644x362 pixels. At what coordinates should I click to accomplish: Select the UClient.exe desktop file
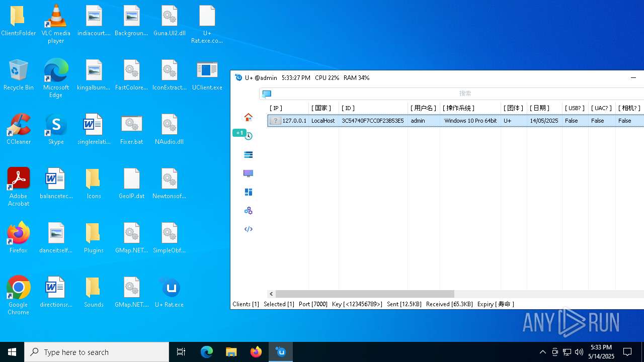coord(207,75)
